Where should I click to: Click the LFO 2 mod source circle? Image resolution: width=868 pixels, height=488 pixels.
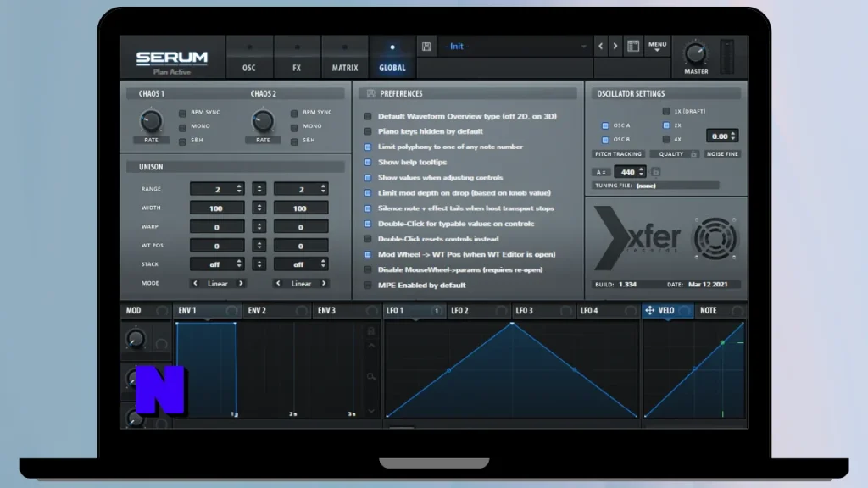[501, 311]
